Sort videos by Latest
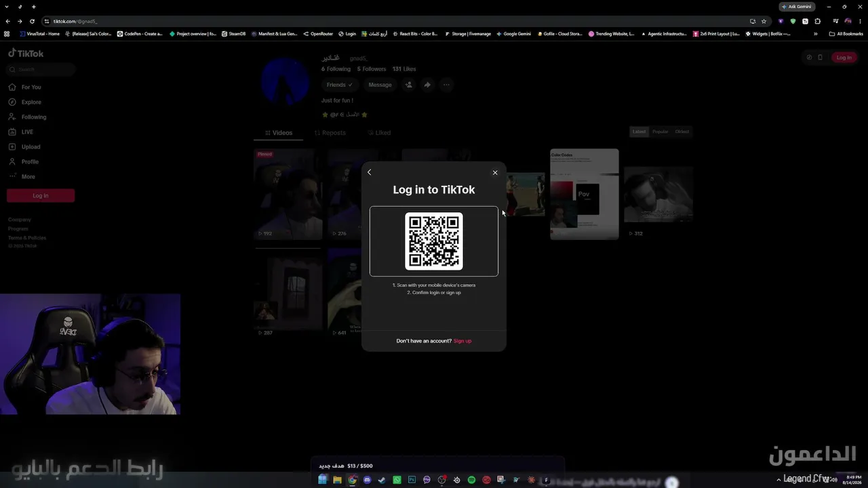 coord(639,131)
